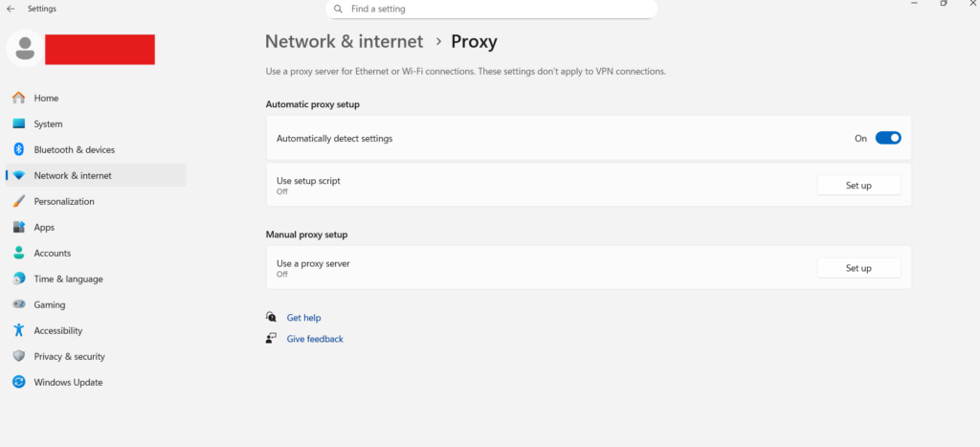The image size is (980, 447).
Task: Click the Home house icon
Action: [x=19, y=99]
